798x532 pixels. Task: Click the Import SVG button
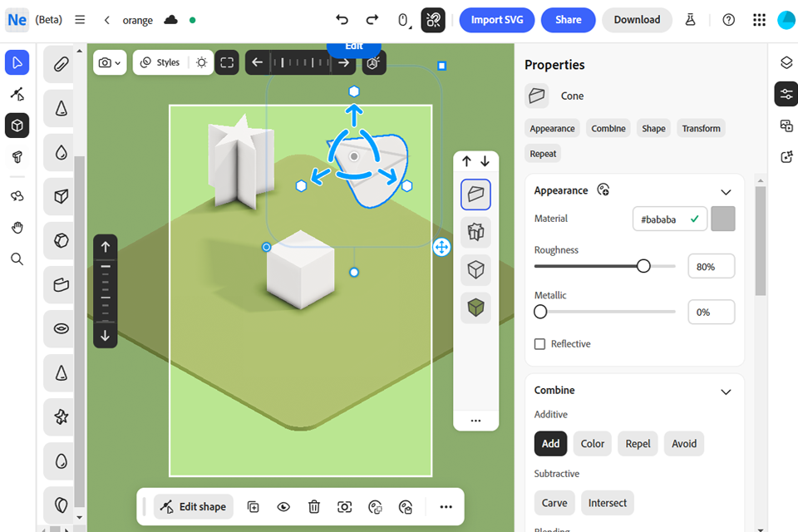click(x=497, y=20)
